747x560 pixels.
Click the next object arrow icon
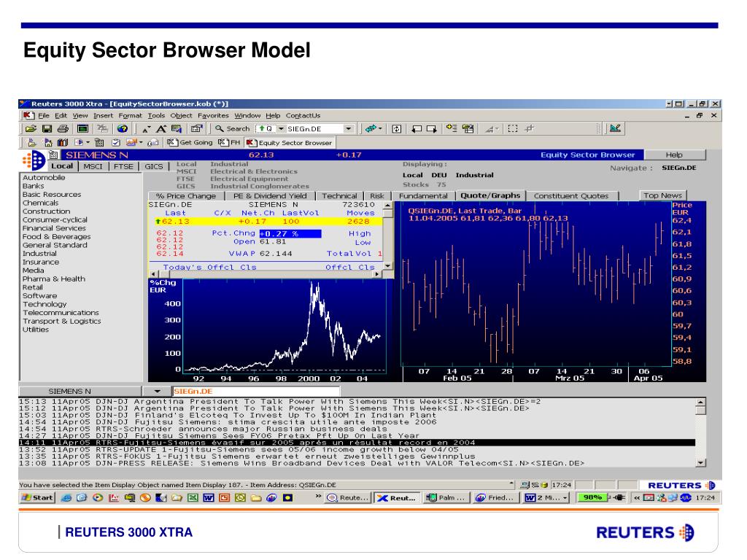(x=432, y=128)
